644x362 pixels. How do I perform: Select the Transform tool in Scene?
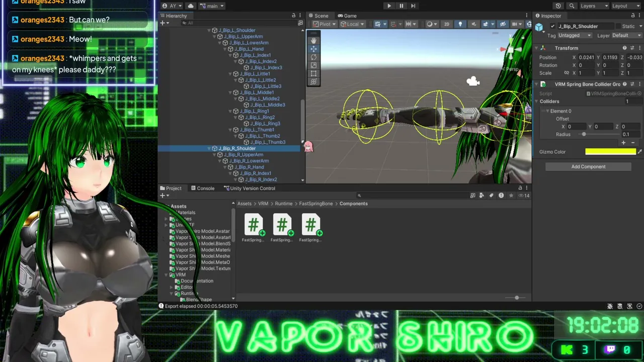[313, 81]
